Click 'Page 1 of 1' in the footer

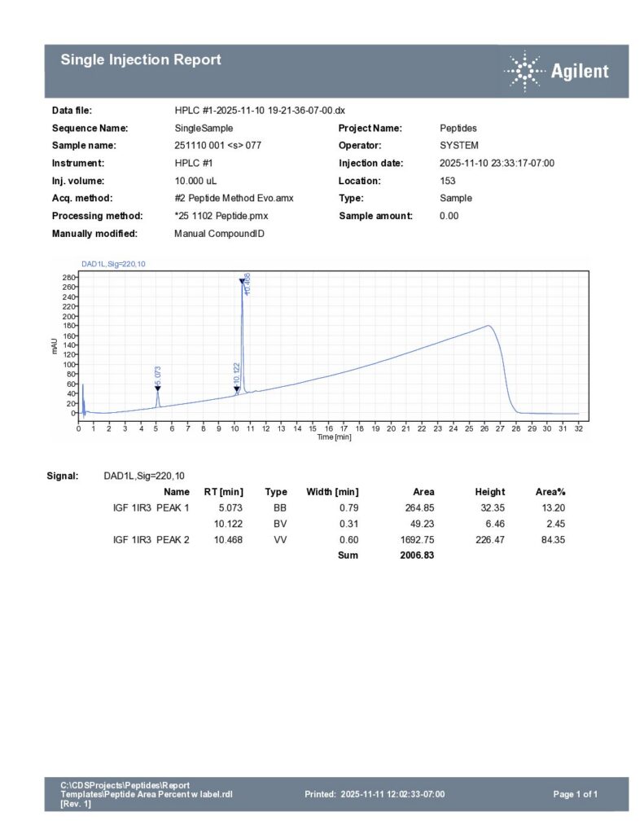[576, 795]
